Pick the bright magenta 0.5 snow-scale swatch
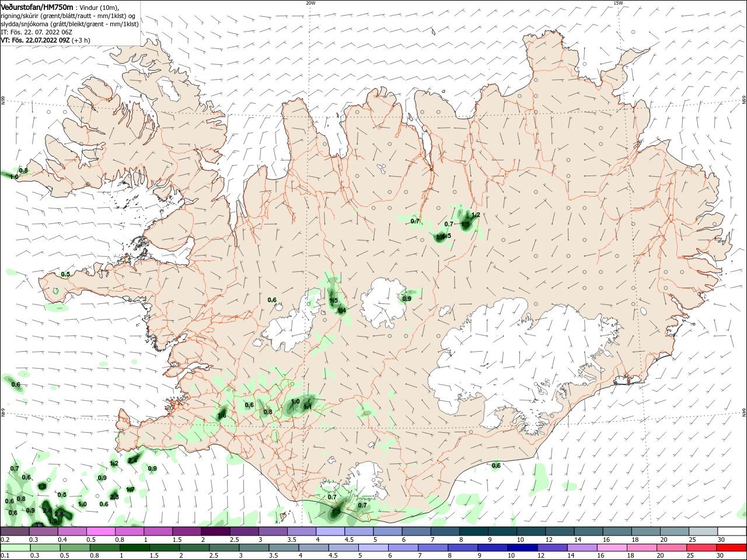This screenshot has height=560, width=747. click(x=101, y=531)
